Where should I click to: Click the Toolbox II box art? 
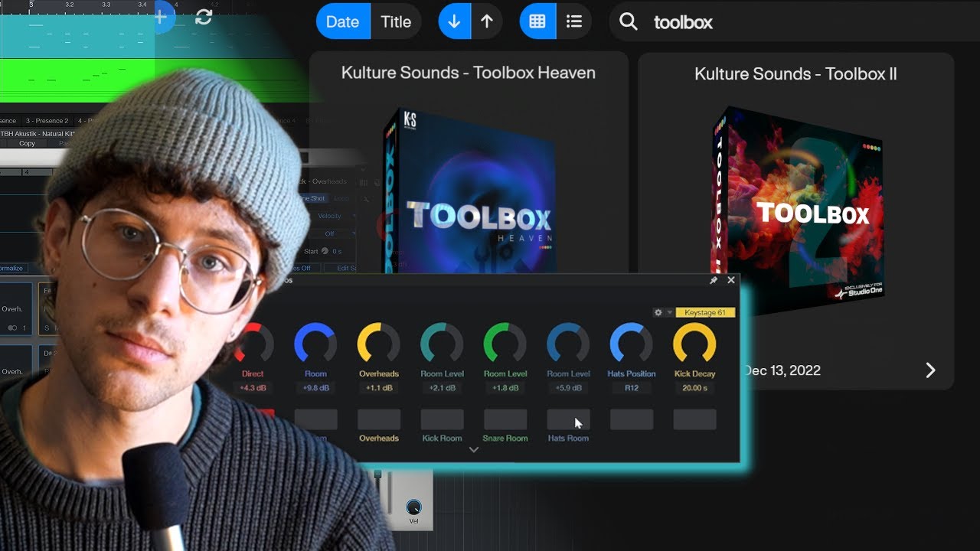(x=796, y=209)
